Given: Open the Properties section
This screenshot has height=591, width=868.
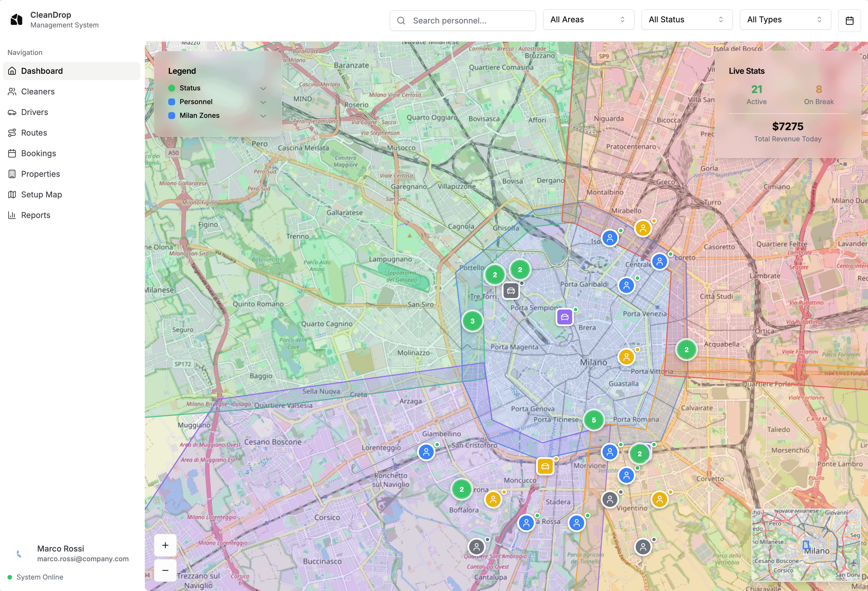Looking at the screenshot, I should (x=40, y=174).
